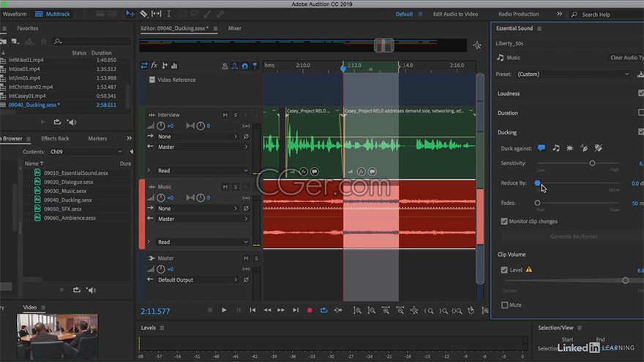Show track sends view
Viewport: 644px width, 362px height.
[x=165, y=66]
